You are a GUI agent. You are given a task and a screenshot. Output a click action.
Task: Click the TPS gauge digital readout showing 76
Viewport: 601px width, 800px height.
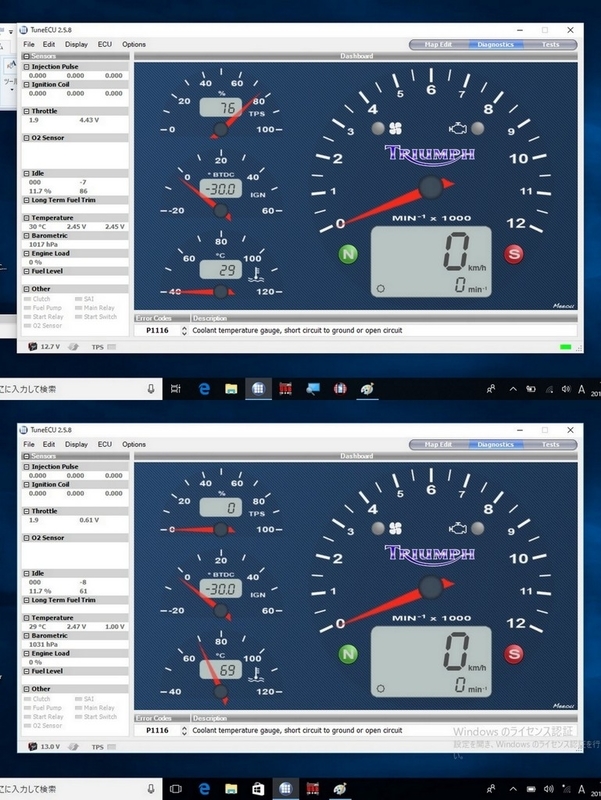point(221,108)
